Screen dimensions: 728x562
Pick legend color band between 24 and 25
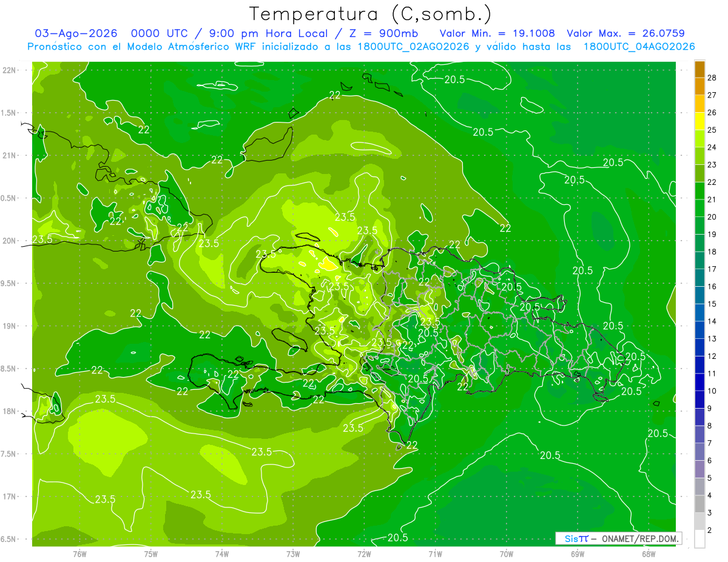pyautogui.click(x=699, y=139)
